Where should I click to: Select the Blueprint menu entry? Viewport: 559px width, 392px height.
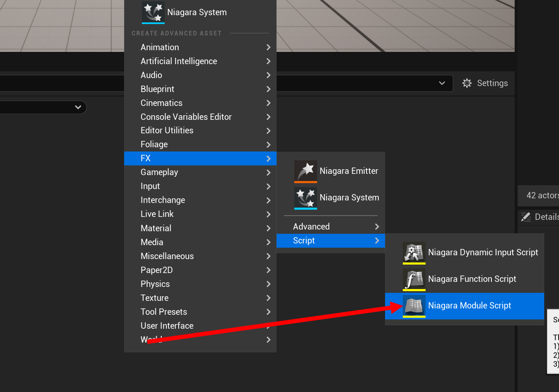(201, 89)
